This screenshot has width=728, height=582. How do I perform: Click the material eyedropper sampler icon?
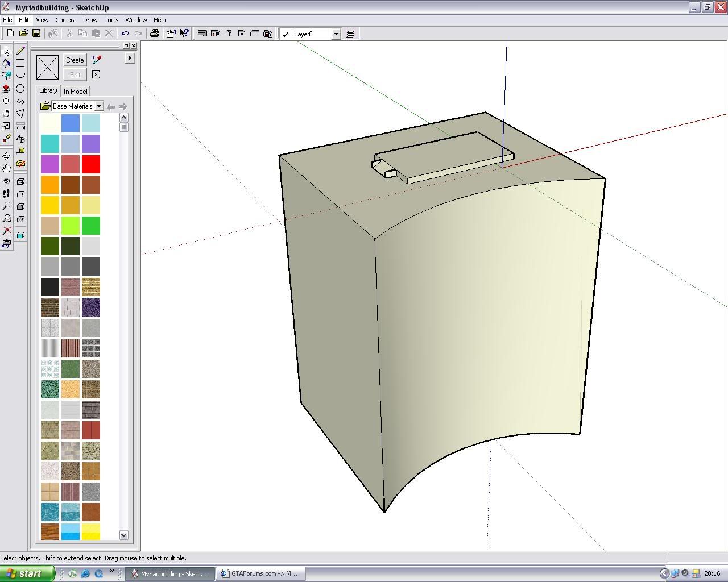pyautogui.click(x=97, y=60)
